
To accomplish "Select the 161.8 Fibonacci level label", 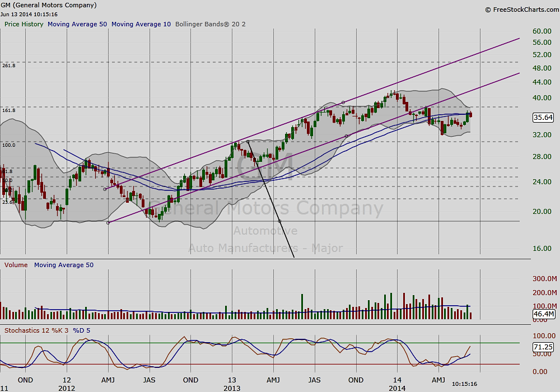I will point(9,111).
